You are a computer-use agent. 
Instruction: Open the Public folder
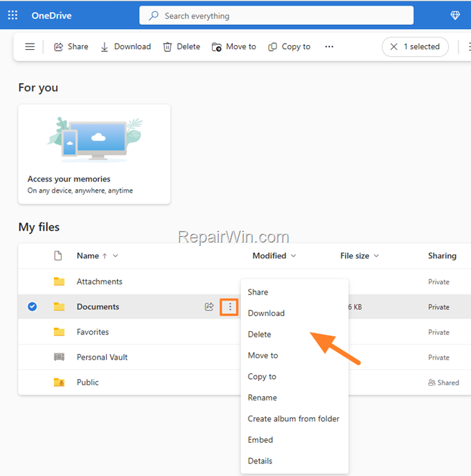pos(88,382)
